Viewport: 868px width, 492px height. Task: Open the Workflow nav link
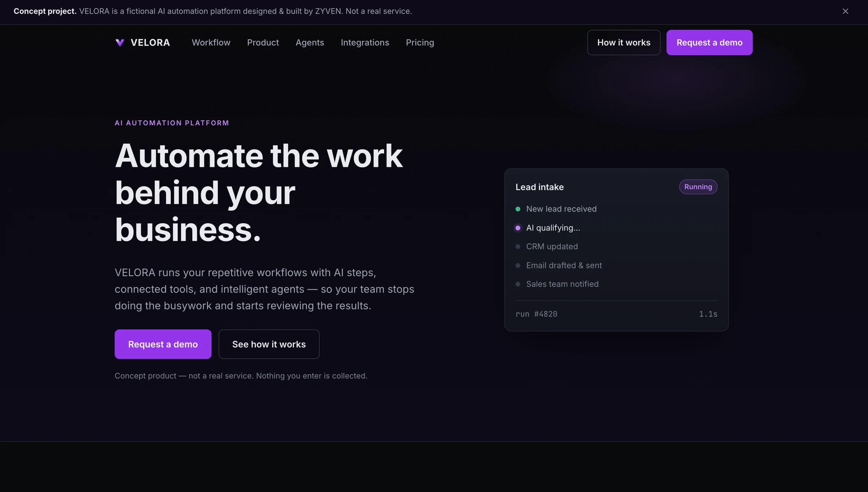[x=211, y=42]
